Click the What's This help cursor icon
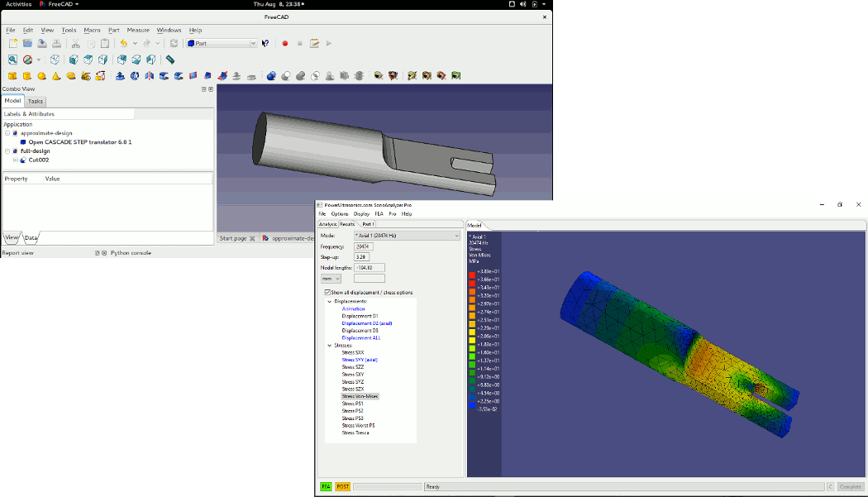Viewport: 868px width, 497px height. pos(265,43)
